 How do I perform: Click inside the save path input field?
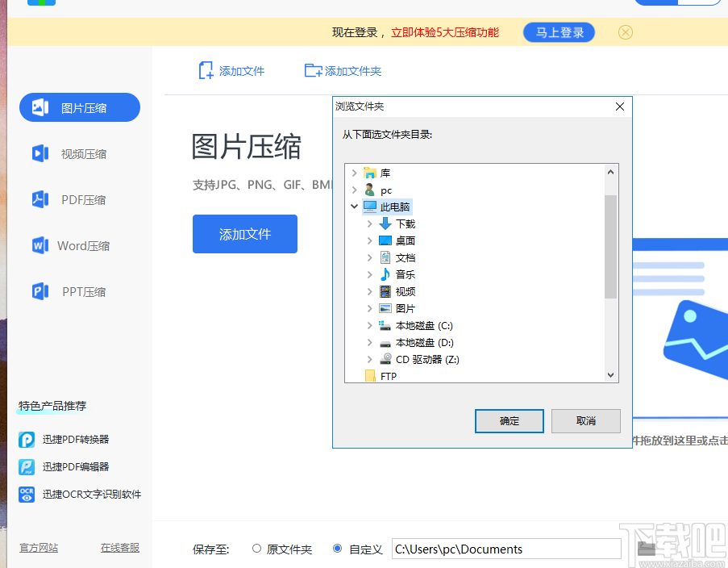tap(506, 549)
